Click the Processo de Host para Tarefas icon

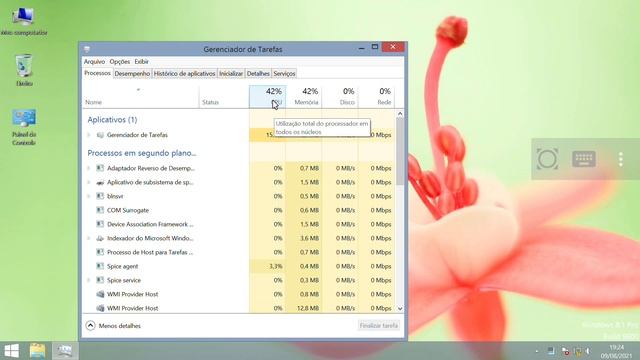point(100,252)
